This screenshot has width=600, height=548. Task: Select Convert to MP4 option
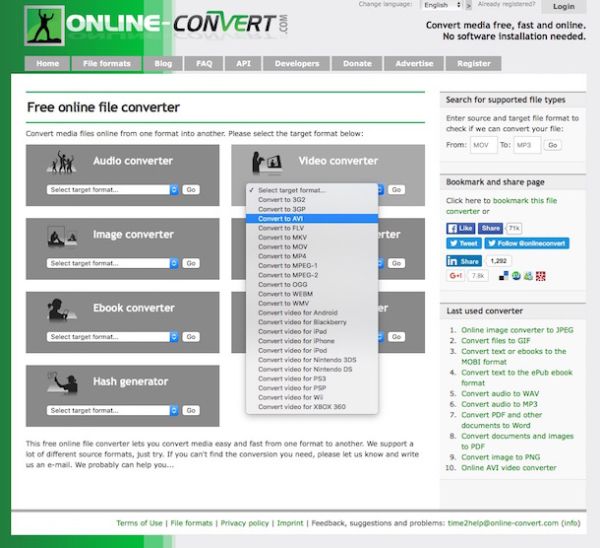click(x=312, y=256)
